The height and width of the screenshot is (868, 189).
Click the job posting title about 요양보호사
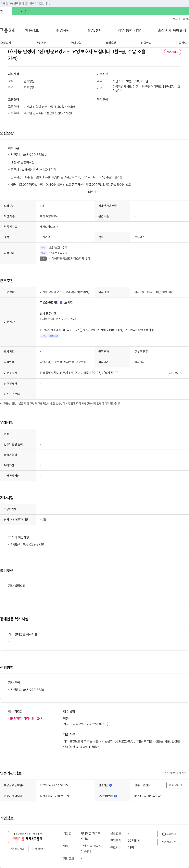point(77,55)
